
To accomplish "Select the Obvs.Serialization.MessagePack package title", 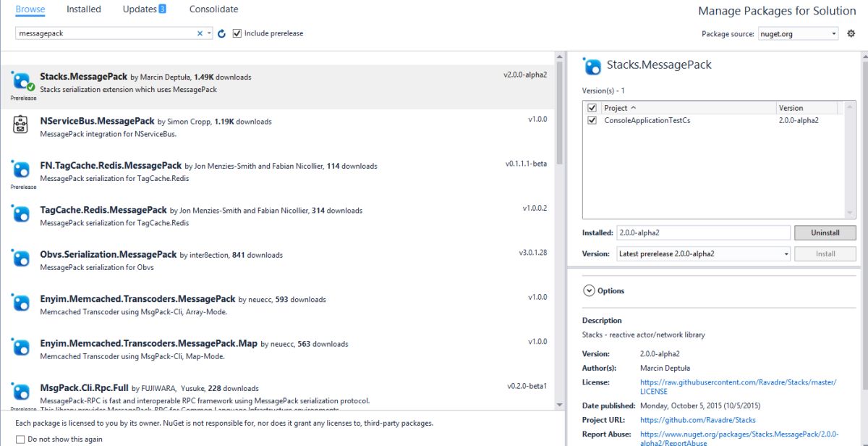I will [109, 254].
